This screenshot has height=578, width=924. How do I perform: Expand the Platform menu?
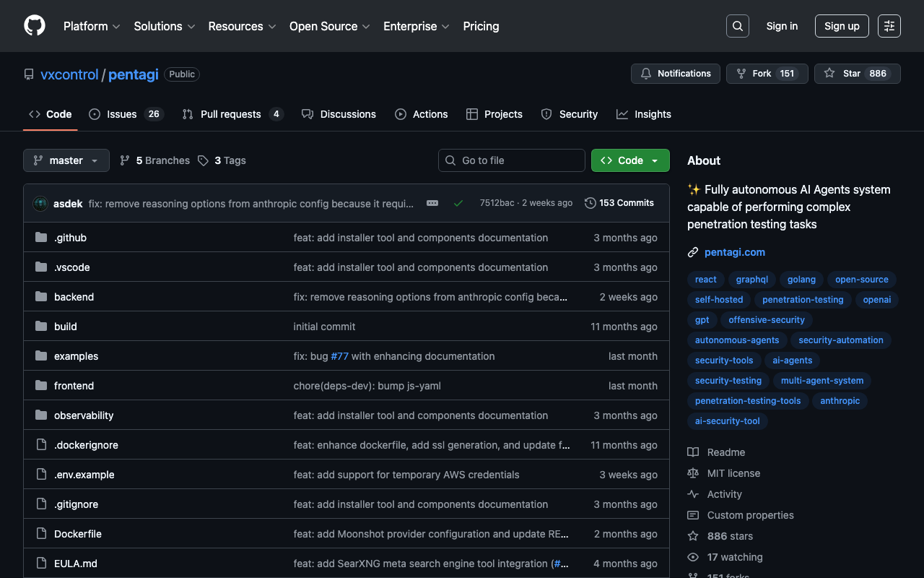pos(92,26)
